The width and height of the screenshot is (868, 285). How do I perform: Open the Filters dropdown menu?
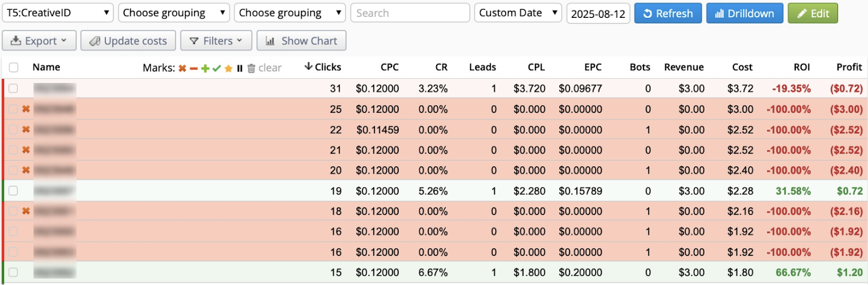click(x=216, y=41)
